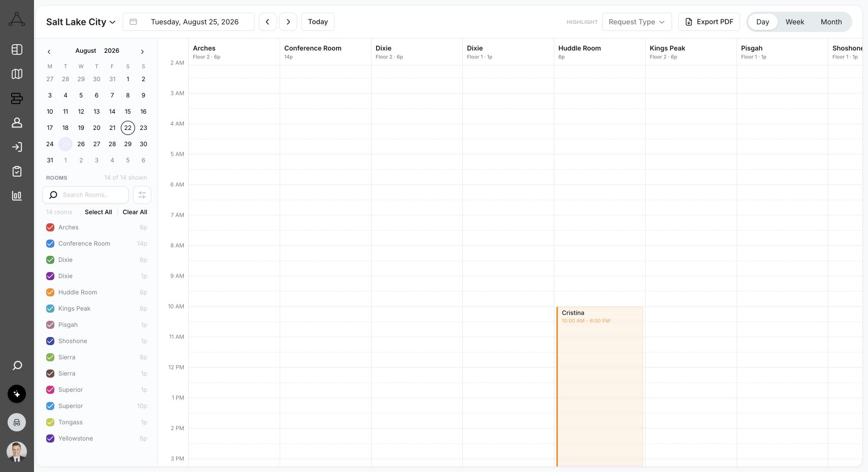Toggle the Arches room checkbox
Image resolution: width=868 pixels, height=472 pixels.
click(50, 227)
